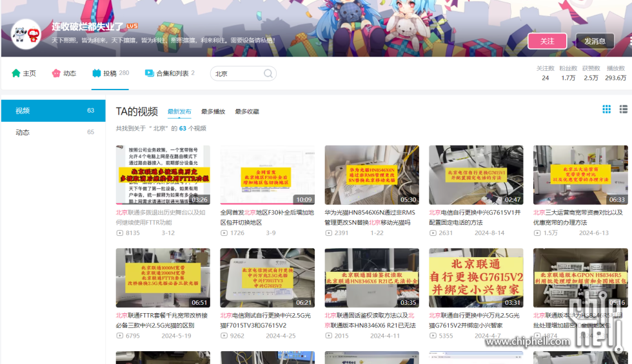Click play-count icon beside 9262
The height and width of the screenshot is (364, 632).
[x=224, y=336]
